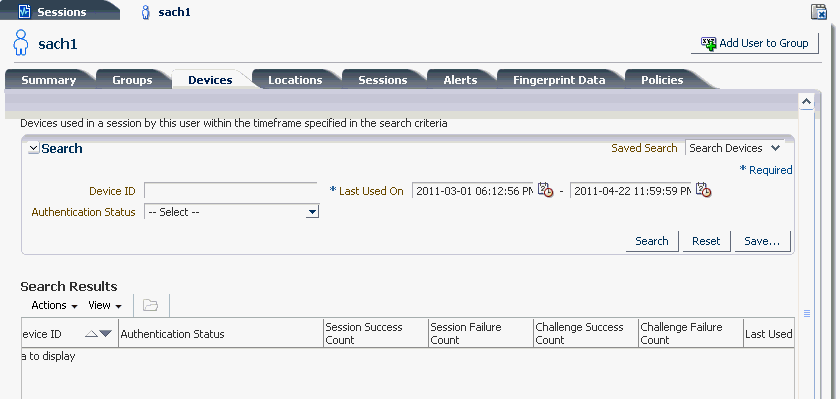The height and width of the screenshot is (399, 840).
Task: Switch to the Alerts tab
Action: coord(460,80)
